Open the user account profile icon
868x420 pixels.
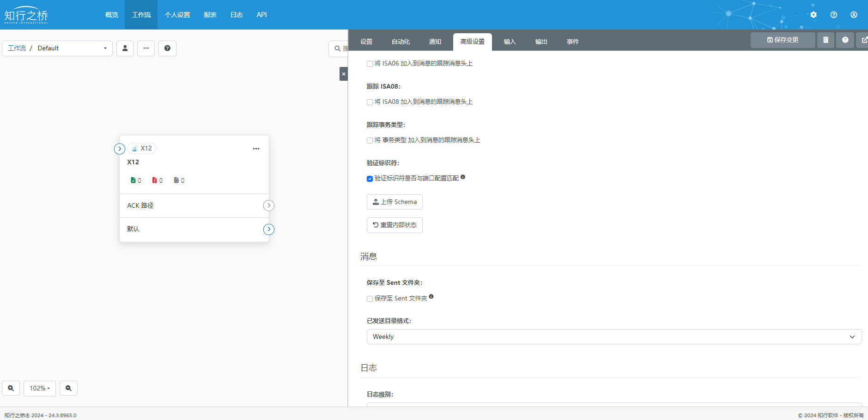click(x=854, y=15)
